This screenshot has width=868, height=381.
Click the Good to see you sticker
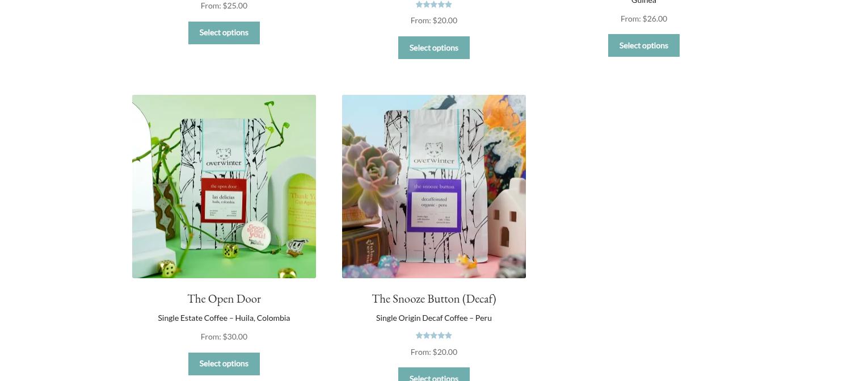[256, 235]
